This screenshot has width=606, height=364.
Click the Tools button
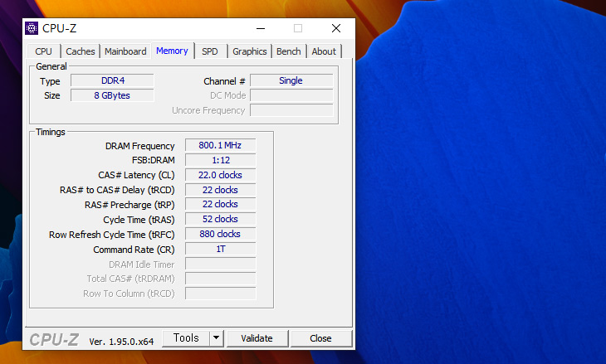coord(186,338)
